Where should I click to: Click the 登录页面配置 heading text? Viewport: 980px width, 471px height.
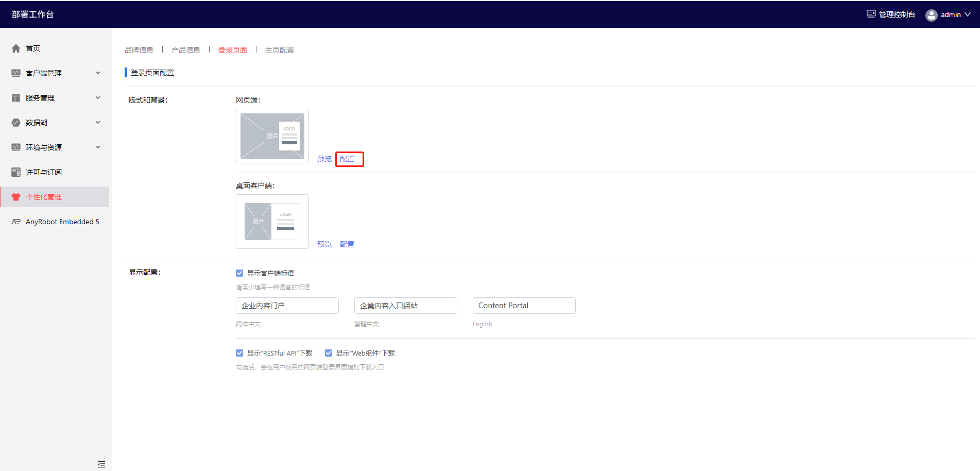click(152, 73)
